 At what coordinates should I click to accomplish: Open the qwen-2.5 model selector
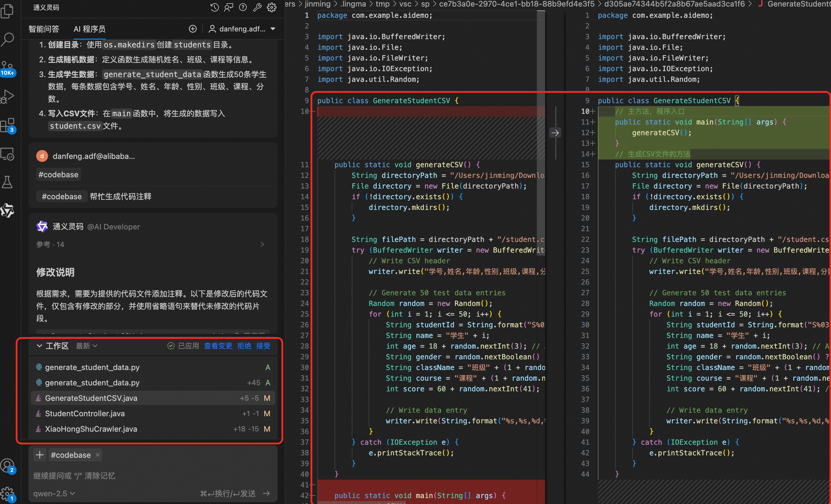[x=54, y=494]
